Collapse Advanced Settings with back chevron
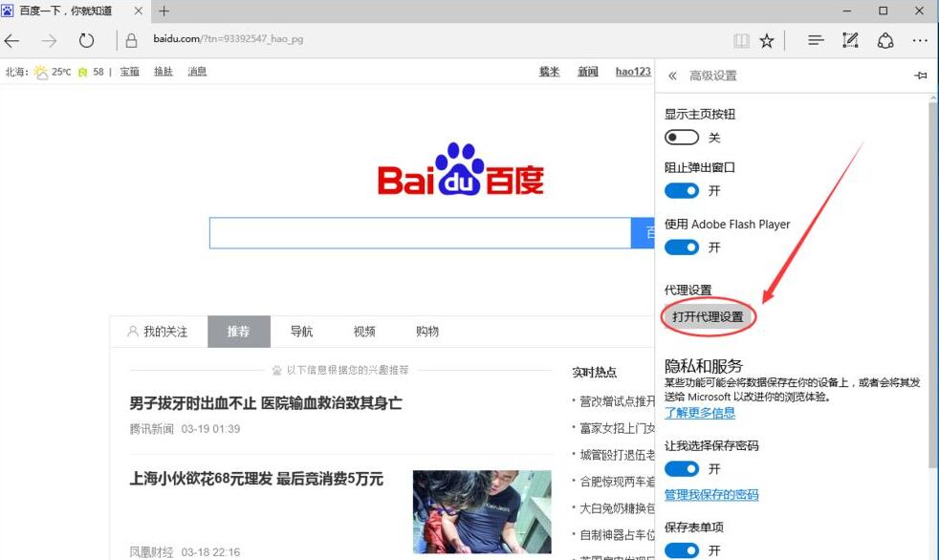The width and height of the screenshot is (939, 560). [x=672, y=75]
